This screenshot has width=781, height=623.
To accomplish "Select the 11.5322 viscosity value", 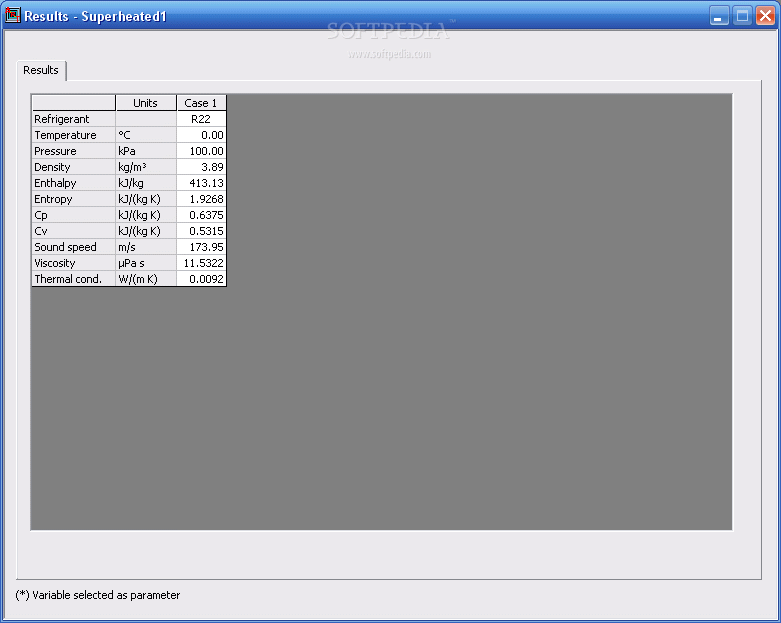I will (x=201, y=262).
